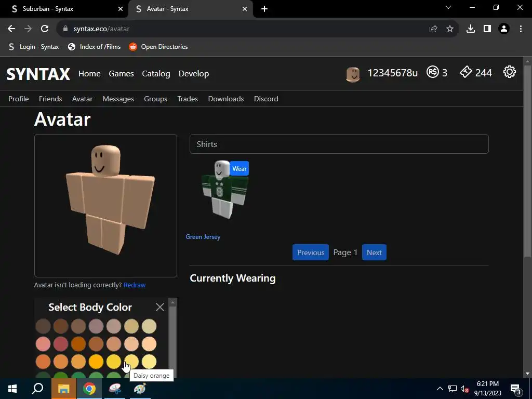Open Develop in Syntax navigation

tap(194, 74)
